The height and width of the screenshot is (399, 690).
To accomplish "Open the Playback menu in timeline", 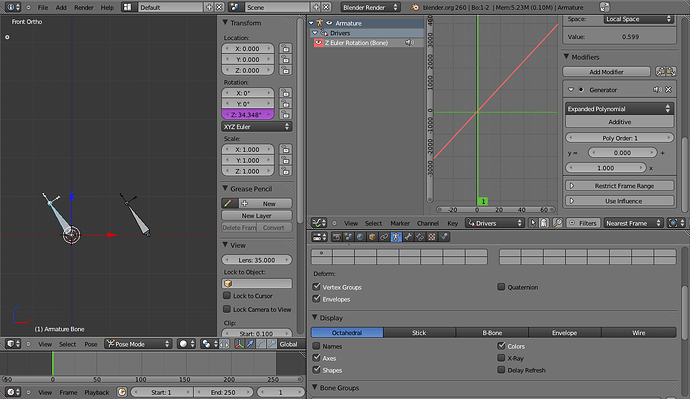I will [x=96, y=392].
